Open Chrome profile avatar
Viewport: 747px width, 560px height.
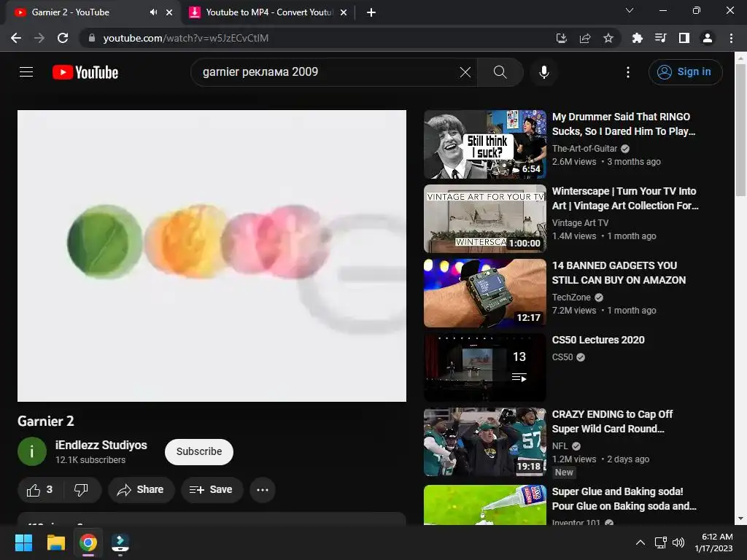708,38
